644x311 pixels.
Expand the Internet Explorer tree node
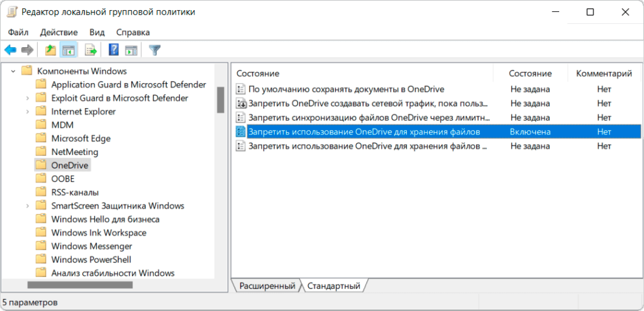[x=27, y=111]
